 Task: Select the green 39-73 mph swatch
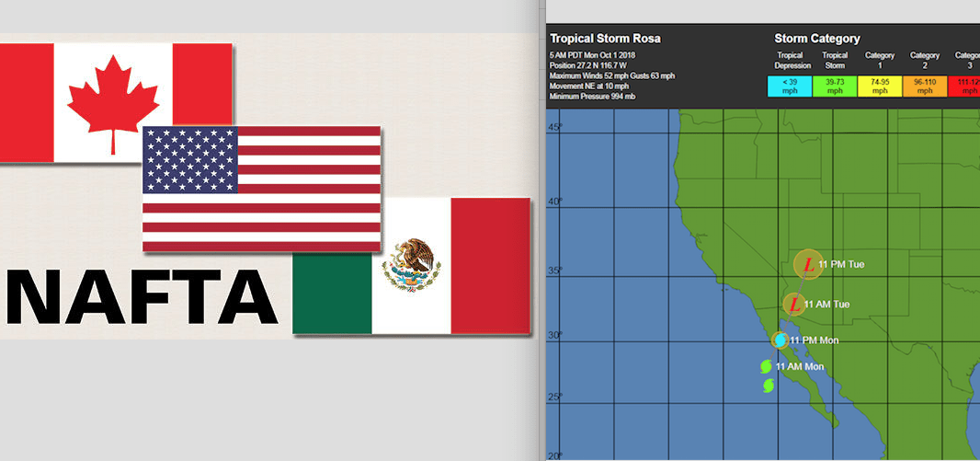coord(835,86)
